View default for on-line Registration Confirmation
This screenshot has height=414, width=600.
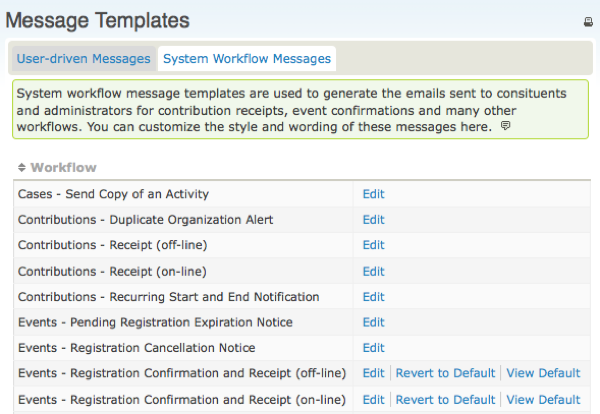click(543, 399)
